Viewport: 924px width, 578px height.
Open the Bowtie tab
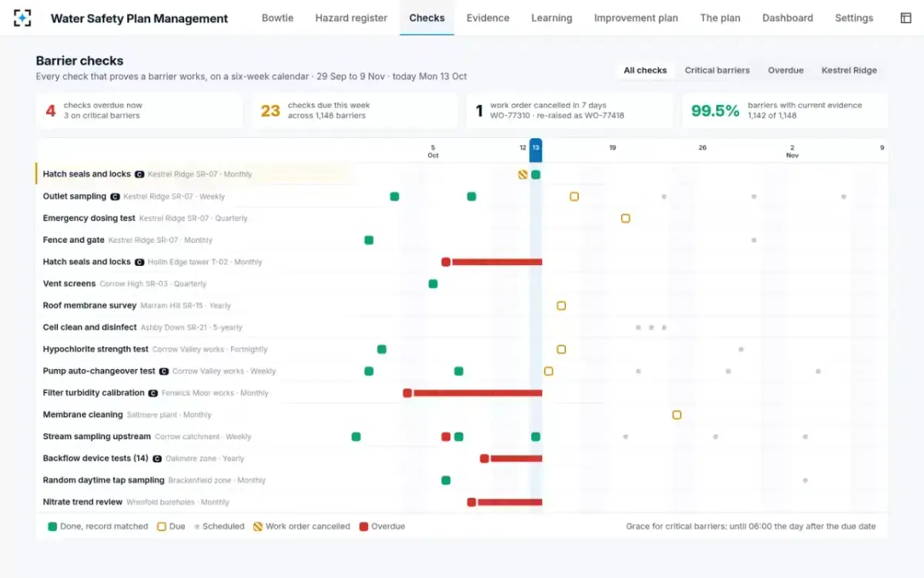click(x=277, y=18)
